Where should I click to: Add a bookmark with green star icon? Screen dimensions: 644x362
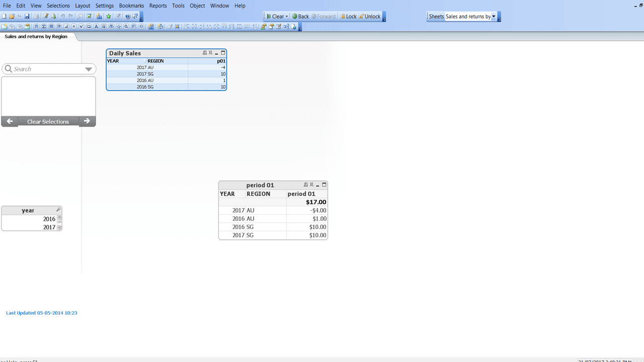click(x=109, y=17)
